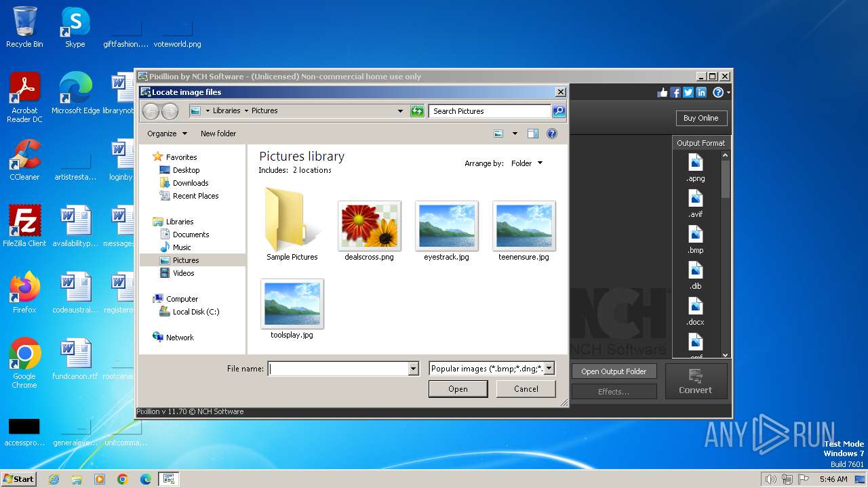
Task: Click the thumbs-up like icon in Pixillion
Action: pyautogui.click(x=663, y=92)
